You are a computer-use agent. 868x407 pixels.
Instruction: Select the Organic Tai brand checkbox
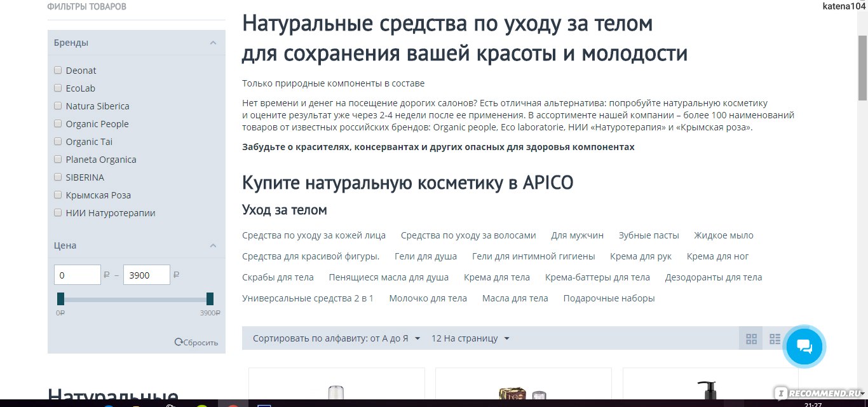click(x=58, y=141)
